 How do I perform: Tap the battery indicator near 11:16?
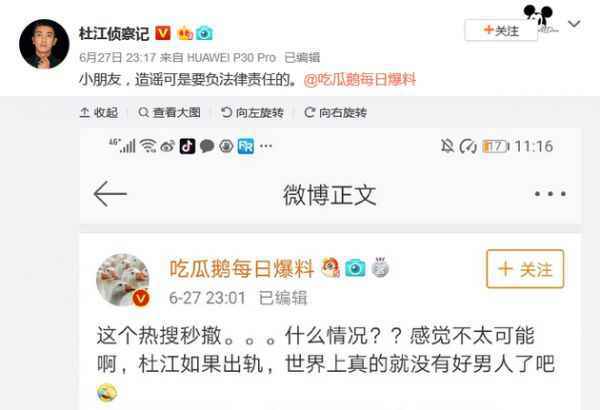(x=496, y=146)
